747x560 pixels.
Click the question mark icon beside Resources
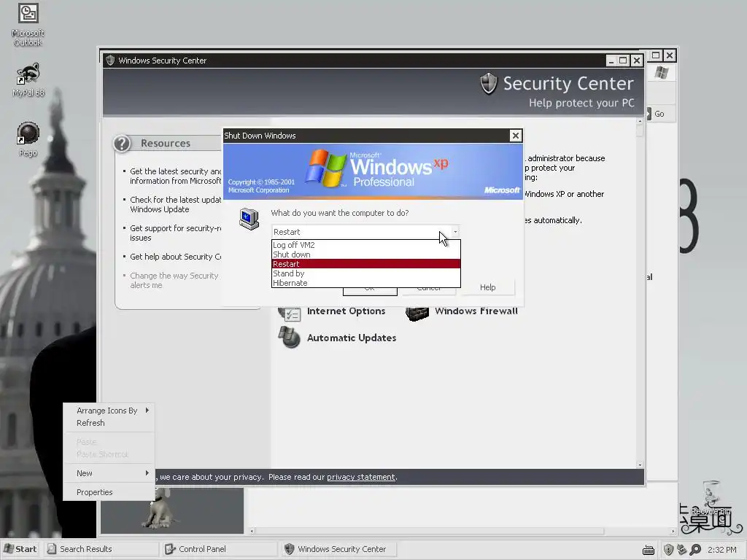point(122,144)
